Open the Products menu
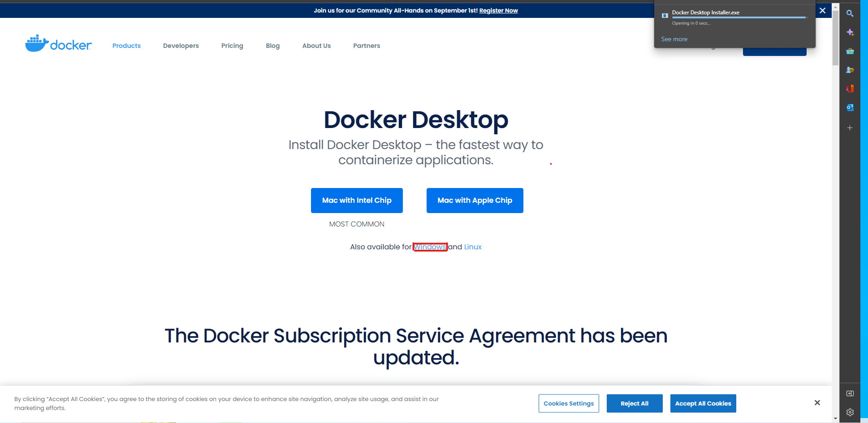This screenshot has height=423, width=868. pos(126,46)
